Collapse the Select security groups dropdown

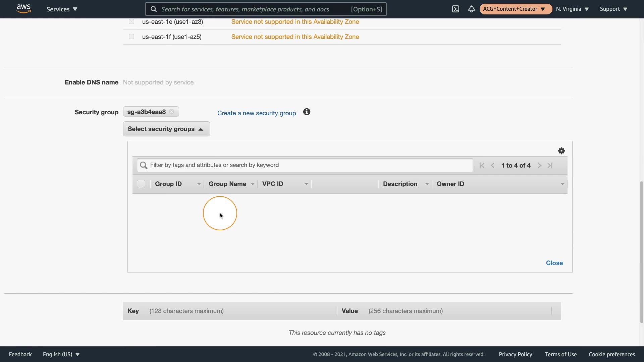coord(166,129)
